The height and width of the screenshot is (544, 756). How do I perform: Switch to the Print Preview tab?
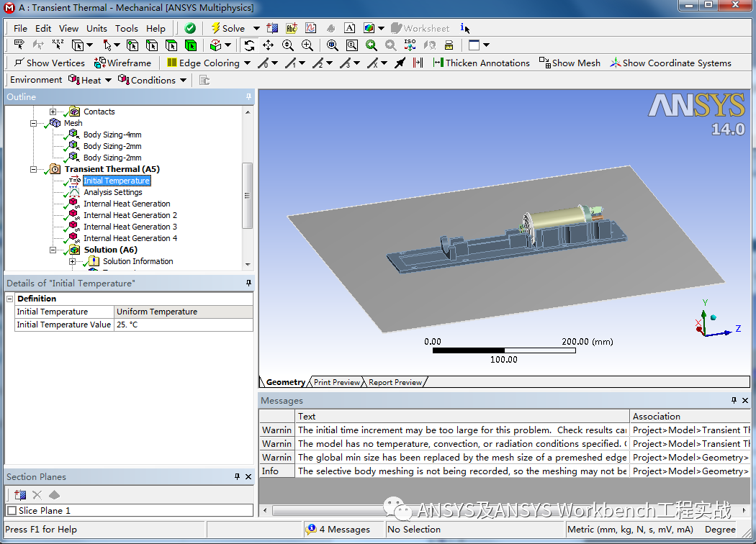[336, 382]
